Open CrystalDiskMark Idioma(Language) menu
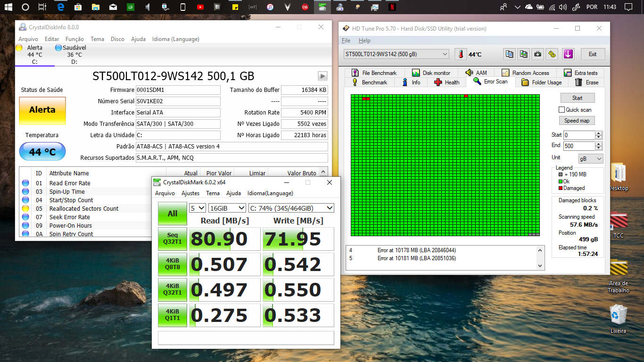The width and height of the screenshot is (644, 362). (x=270, y=193)
